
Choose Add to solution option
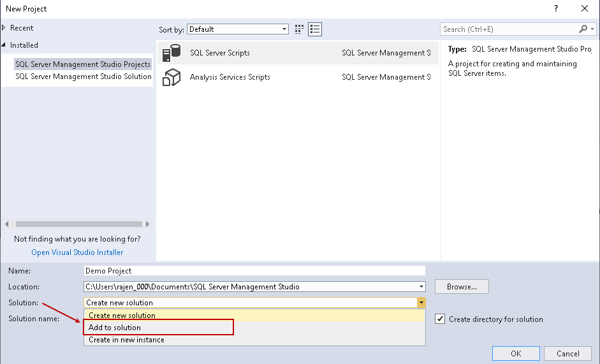point(115,328)
